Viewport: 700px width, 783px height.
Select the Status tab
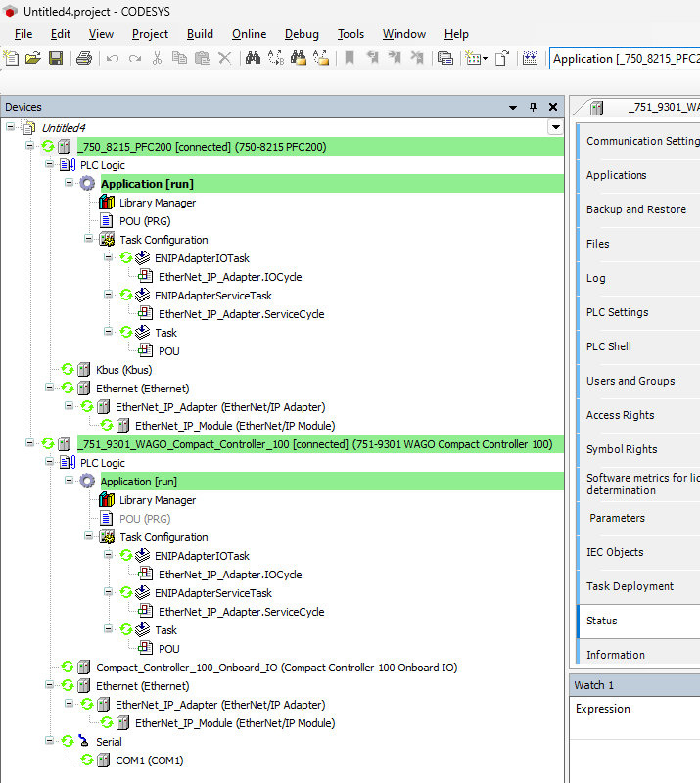pyautogui.click(x=639, y=621)
